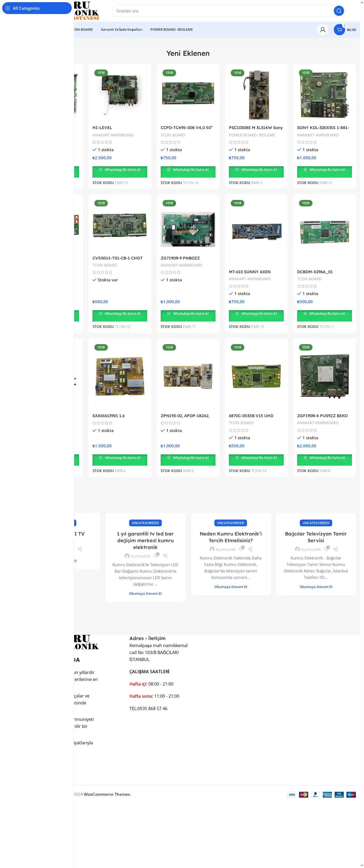Click comment icon under Bağcılar Televizyon Tamir post
Image resolution: width=364 pixels, height=868 pixels.
click(x=326, y=549)
